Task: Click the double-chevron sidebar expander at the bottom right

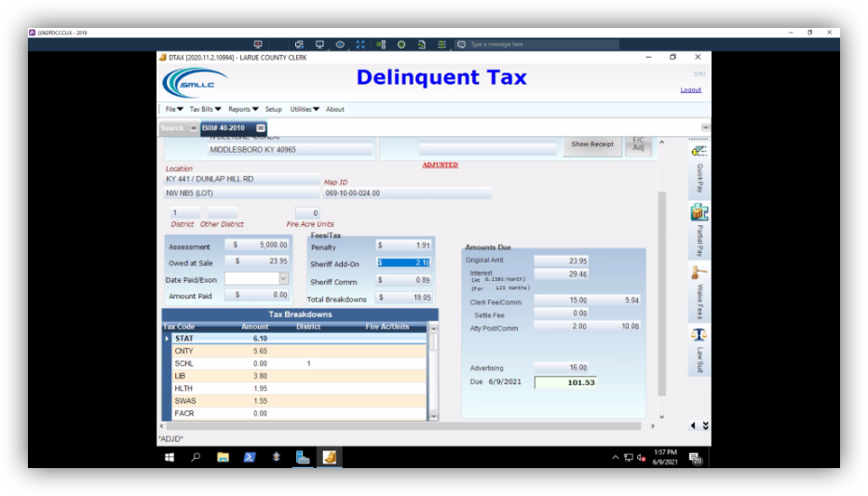Action: click(x=705, y=425)
